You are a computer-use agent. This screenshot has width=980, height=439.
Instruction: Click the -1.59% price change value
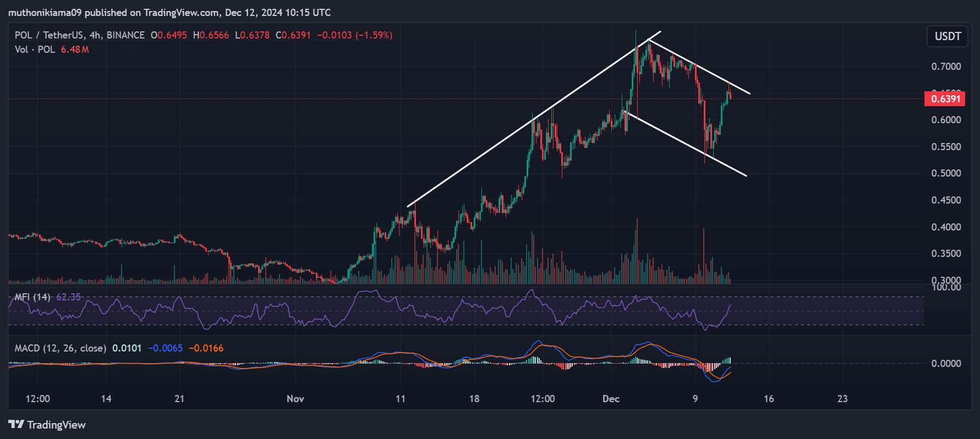point(374,35)
